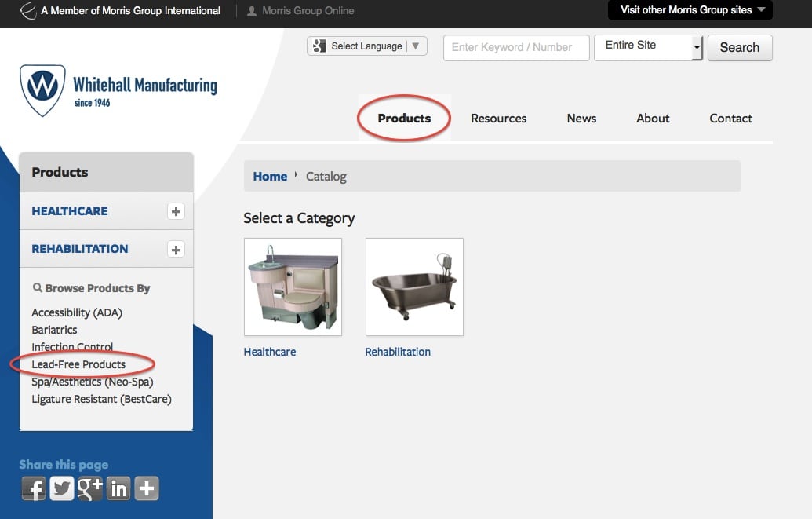Open more share options plus icon
The width and height of the screenshot is (812, 519).
(x=147, y=488)
